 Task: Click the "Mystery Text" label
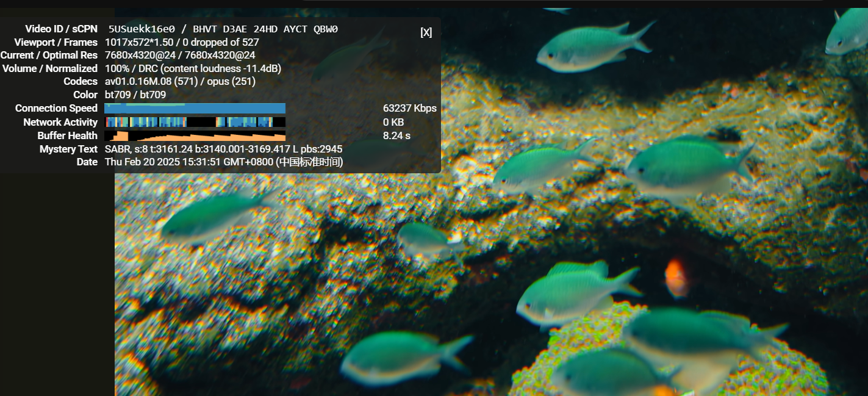pyautogui.click(x=68, y=149)
